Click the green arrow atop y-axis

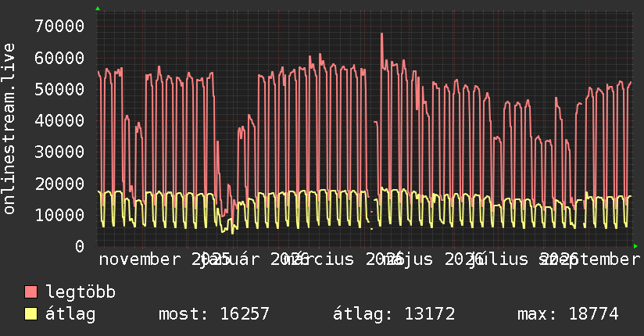tap(98, 9)
